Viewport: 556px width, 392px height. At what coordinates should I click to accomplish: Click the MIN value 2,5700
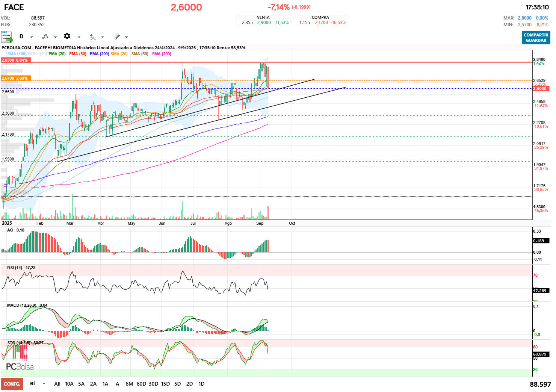click(524, 25)
